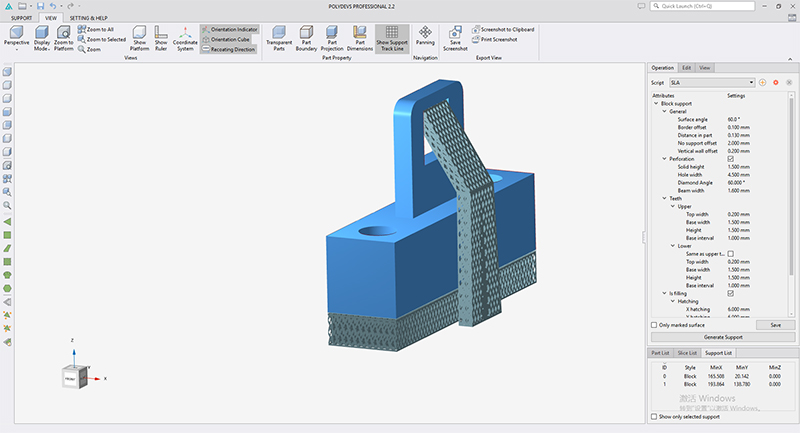This screenshot has height=433, width=800.
Task: Activate the Panning navigation tool
Action: pos(425,36)
